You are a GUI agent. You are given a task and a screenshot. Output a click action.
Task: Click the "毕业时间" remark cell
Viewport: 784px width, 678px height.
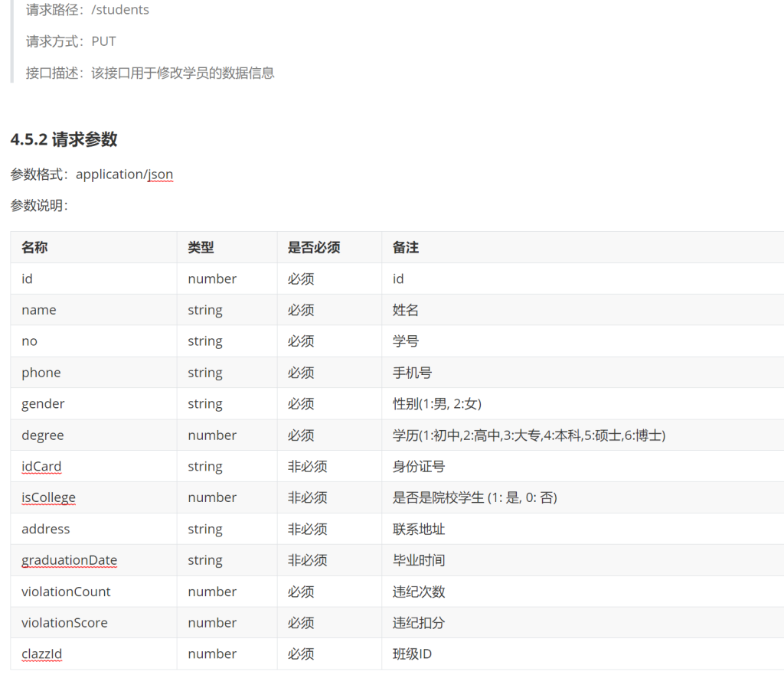[418, 560]
